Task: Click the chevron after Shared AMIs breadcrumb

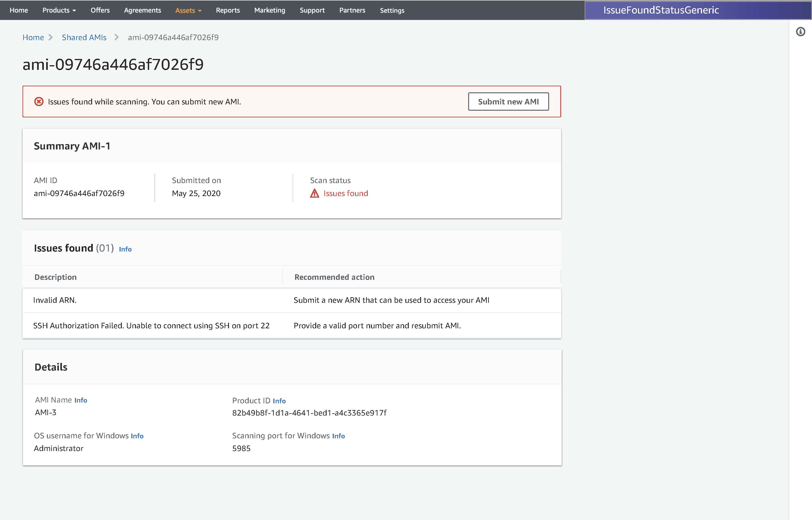Action: click(x=116, y=38)
